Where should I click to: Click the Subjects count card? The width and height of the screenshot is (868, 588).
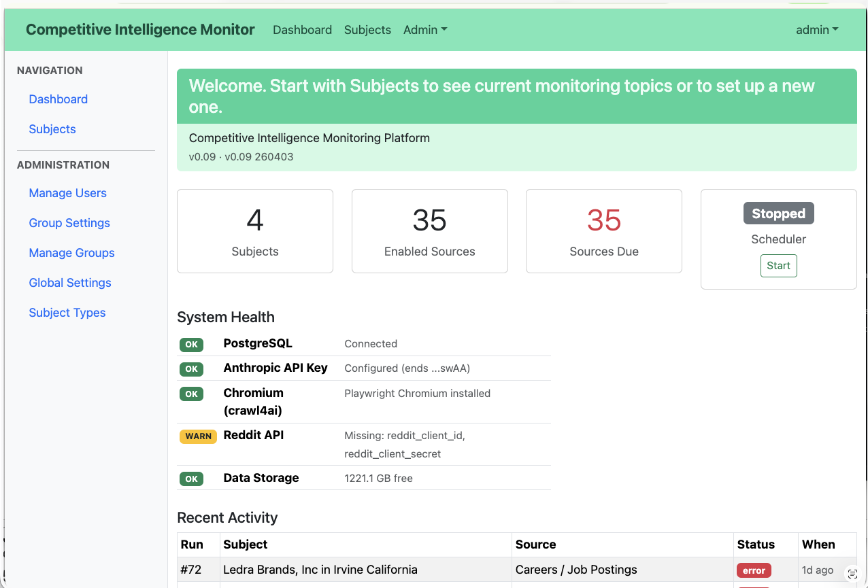coord(255,231)
